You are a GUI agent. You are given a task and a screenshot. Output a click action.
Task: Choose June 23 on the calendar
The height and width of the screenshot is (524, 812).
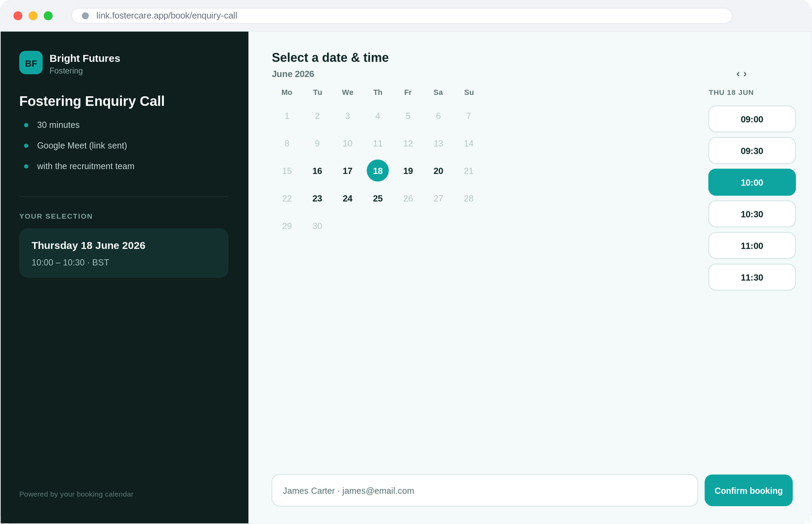[317, 198]
